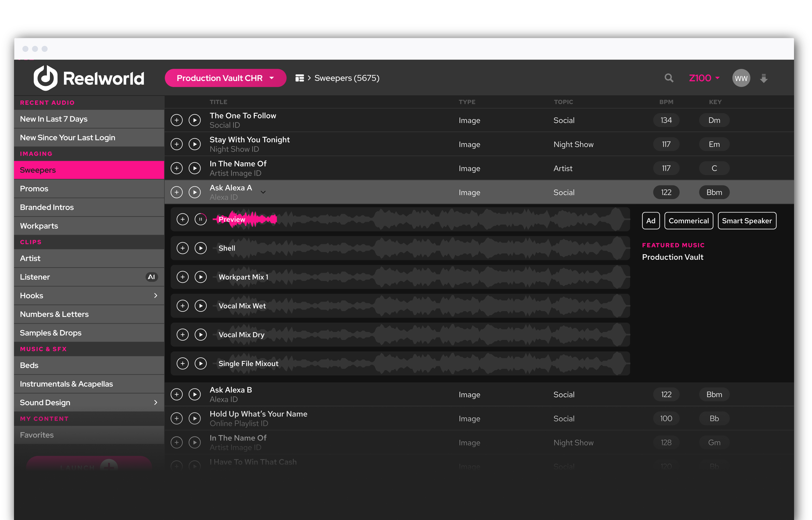Select Promos in sidebar
The width and height of the screenshot is (812, 520).
click(x=89, y=188)
